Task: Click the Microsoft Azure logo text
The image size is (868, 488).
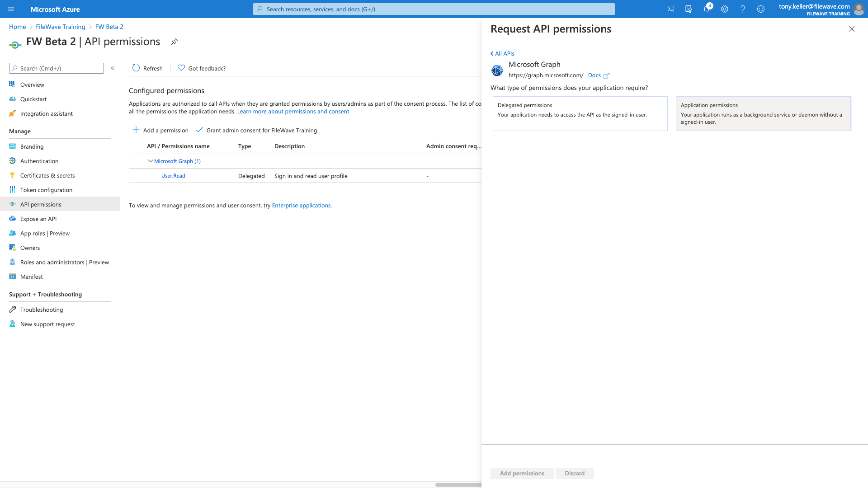Action: tap(55, 9)
